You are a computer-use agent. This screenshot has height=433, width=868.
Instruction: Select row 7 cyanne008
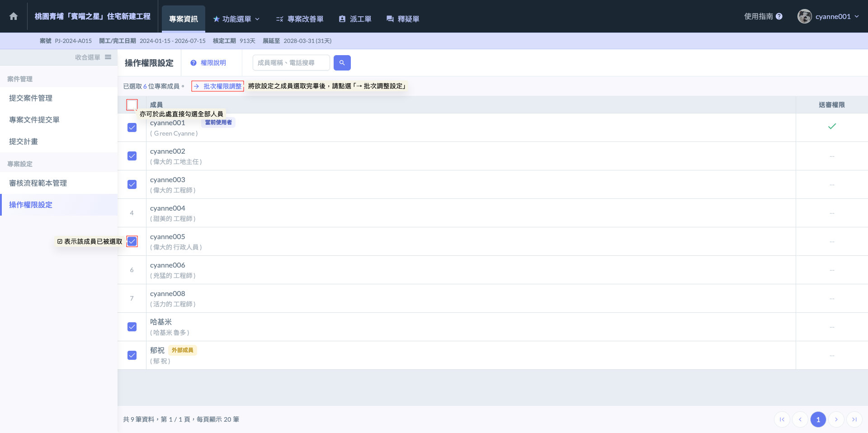[x=132, y=298]
